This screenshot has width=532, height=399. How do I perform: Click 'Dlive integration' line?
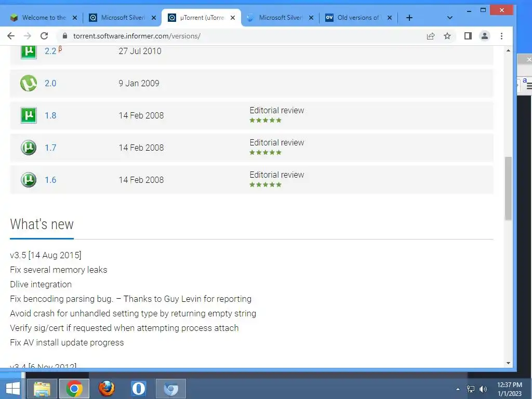tap(41, 284)
